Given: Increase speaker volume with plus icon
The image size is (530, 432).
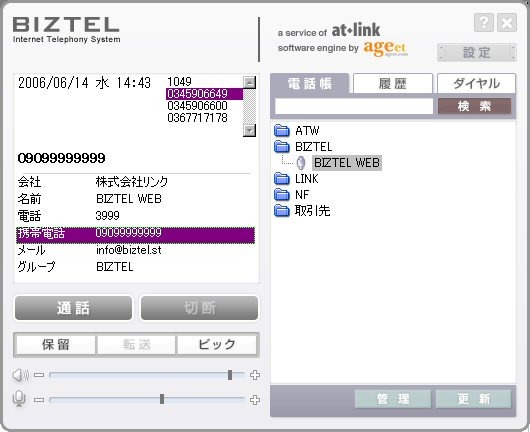Looking at the screenshot, I should tap(255, 375).
